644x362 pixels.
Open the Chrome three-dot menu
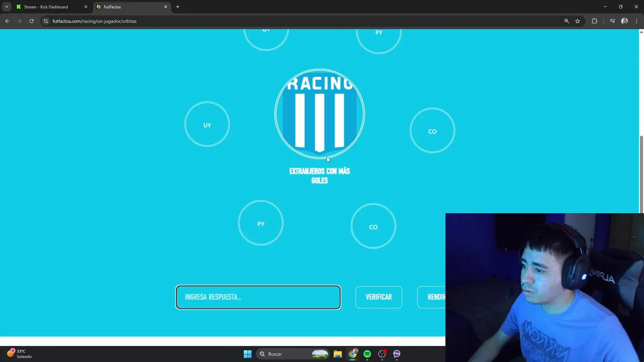[636, 21]
